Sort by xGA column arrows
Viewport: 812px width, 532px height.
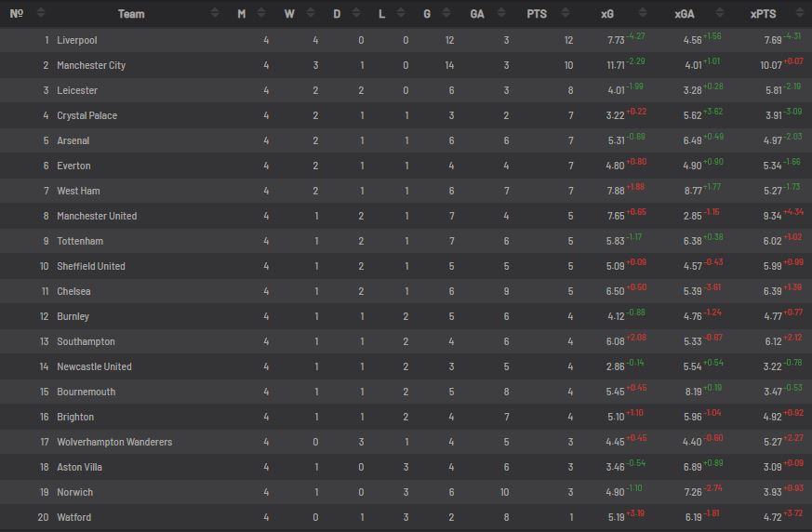(x=720, y=13)
